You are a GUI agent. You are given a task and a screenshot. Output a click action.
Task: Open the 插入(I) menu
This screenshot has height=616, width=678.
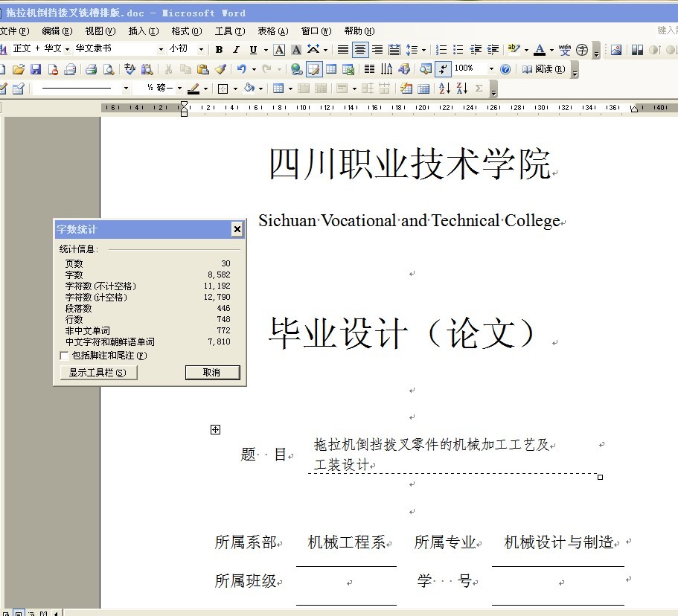click(x=144, y=31)
